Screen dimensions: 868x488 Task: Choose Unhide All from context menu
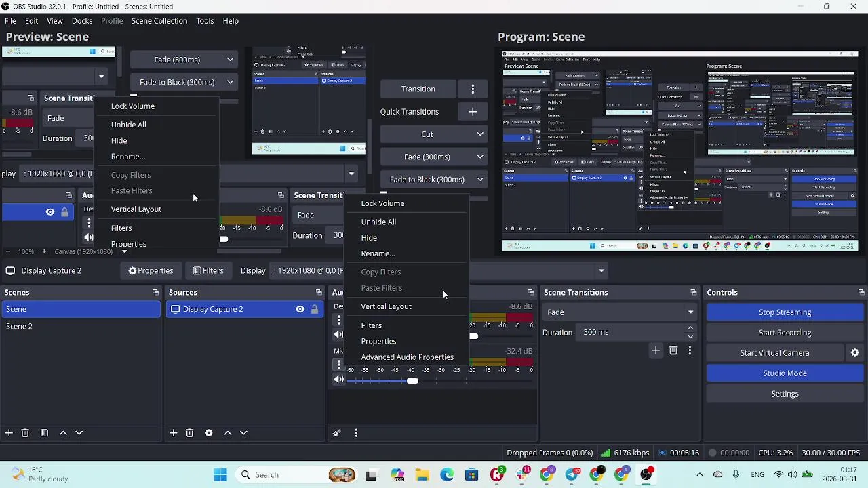point(378,222)
